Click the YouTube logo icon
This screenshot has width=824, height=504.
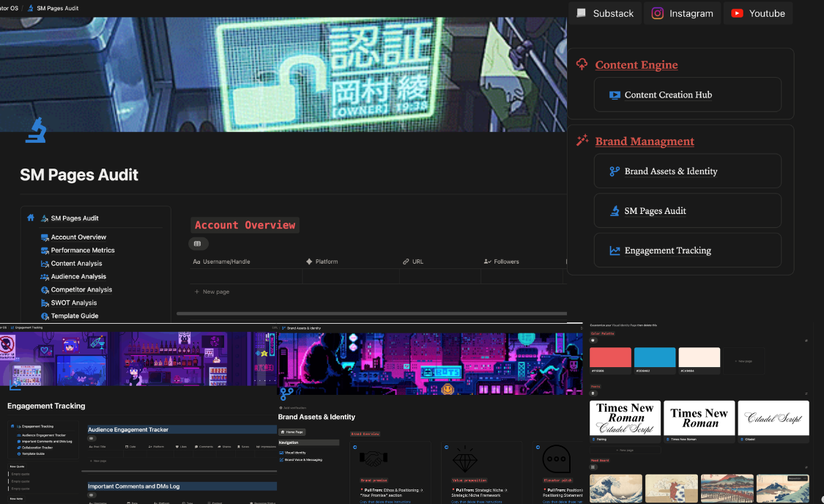click(737, 13)
